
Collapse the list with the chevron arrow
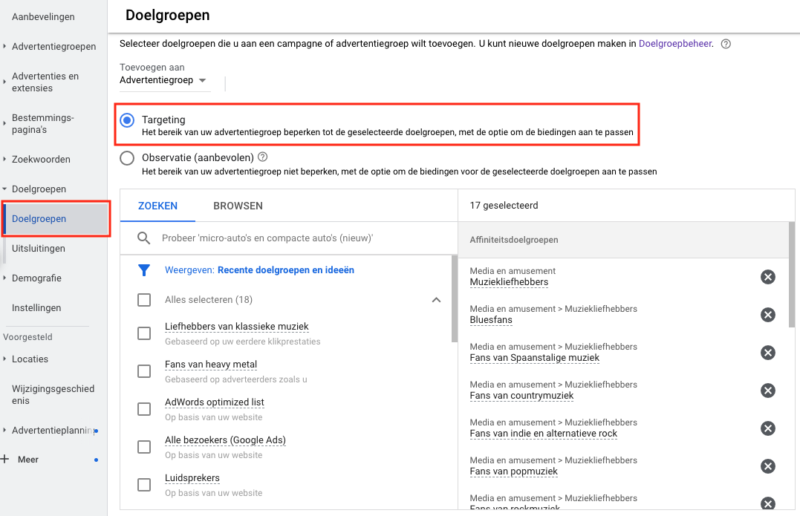pos(436,300)
